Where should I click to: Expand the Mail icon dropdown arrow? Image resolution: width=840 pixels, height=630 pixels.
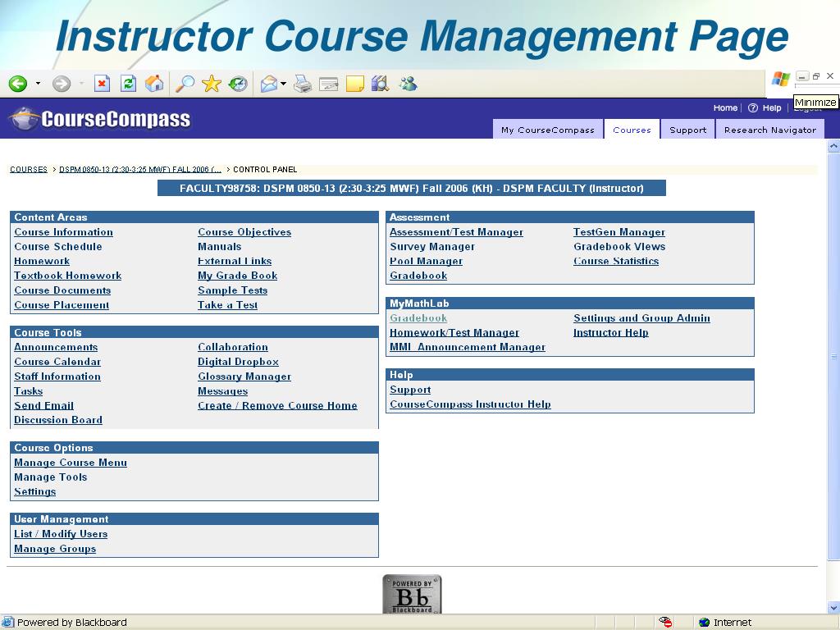tap(283, 84)
